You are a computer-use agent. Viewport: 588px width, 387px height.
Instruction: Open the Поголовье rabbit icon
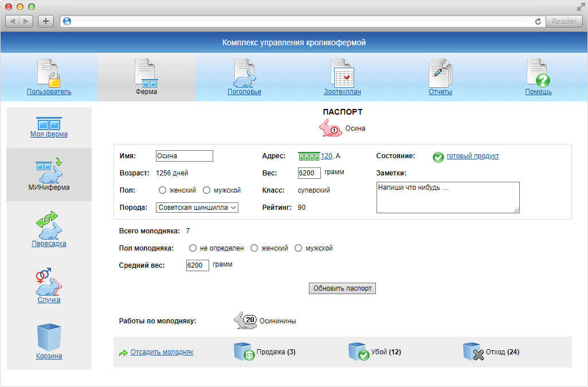click(245, 73)
